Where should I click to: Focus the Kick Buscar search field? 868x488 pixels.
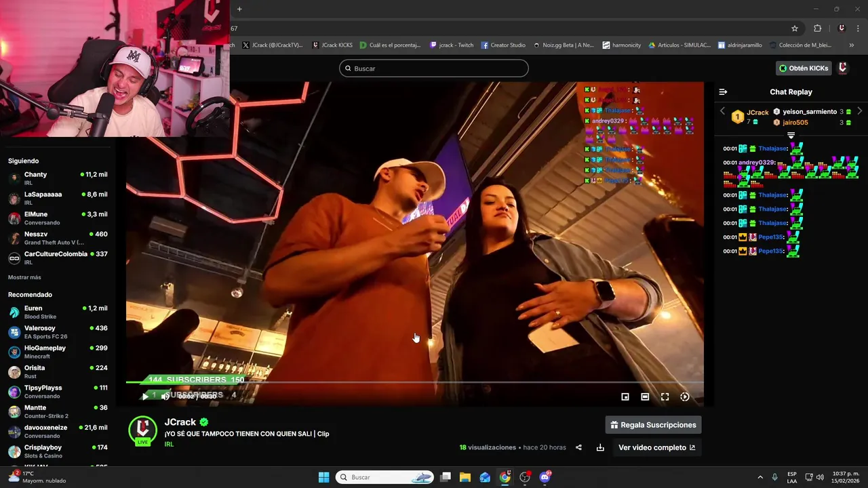coord(434,68)
